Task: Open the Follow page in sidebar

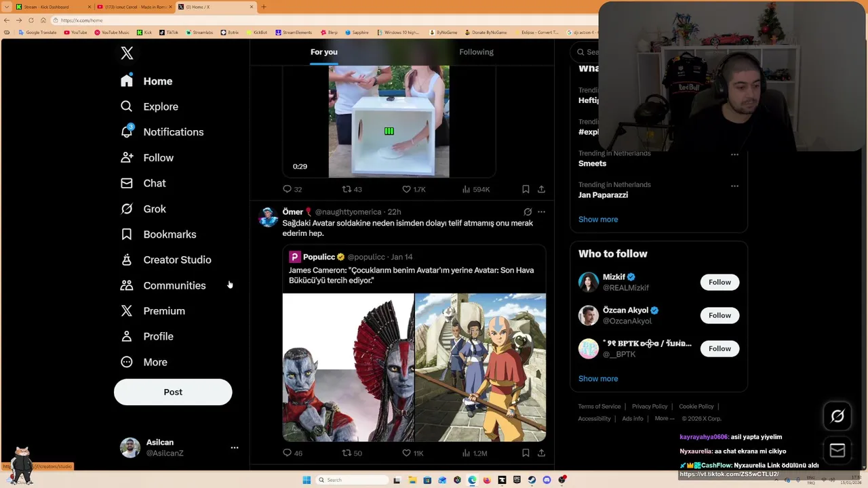Action: [146, 158]
